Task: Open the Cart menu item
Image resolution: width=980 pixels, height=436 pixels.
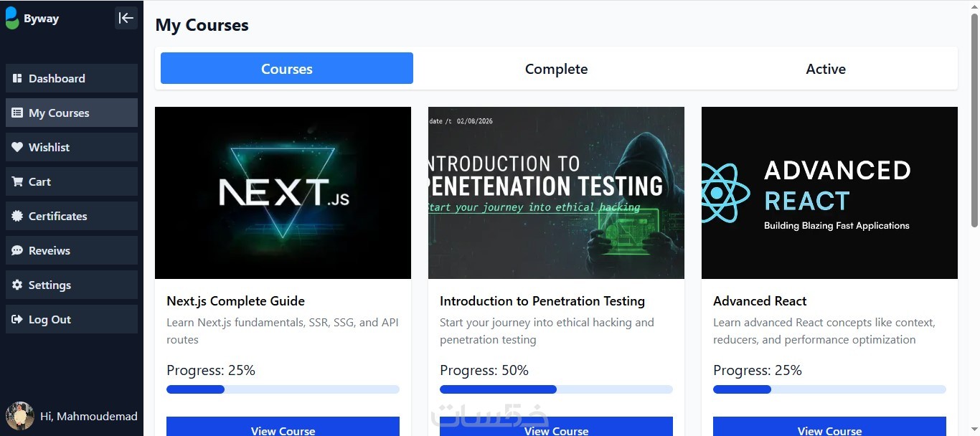Action: point(72,181)
